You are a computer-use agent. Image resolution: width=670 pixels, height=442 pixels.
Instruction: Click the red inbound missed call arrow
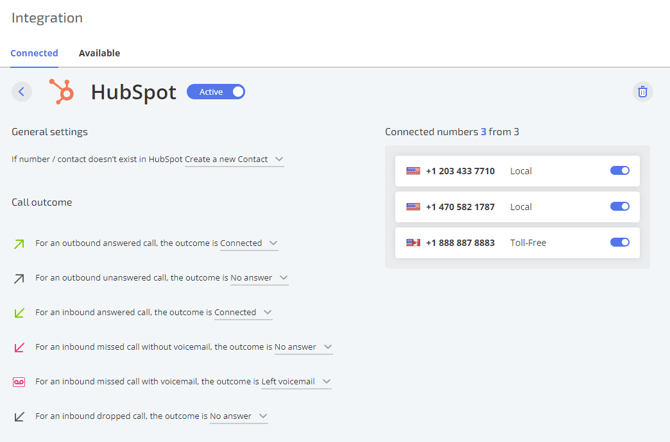coord(19,348)
